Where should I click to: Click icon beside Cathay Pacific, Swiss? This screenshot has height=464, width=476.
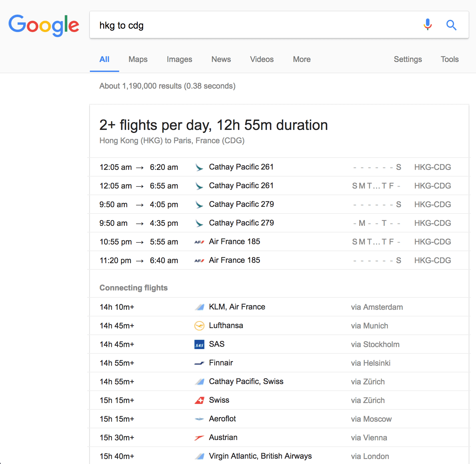pyautogui.click(x=199, y=382)
